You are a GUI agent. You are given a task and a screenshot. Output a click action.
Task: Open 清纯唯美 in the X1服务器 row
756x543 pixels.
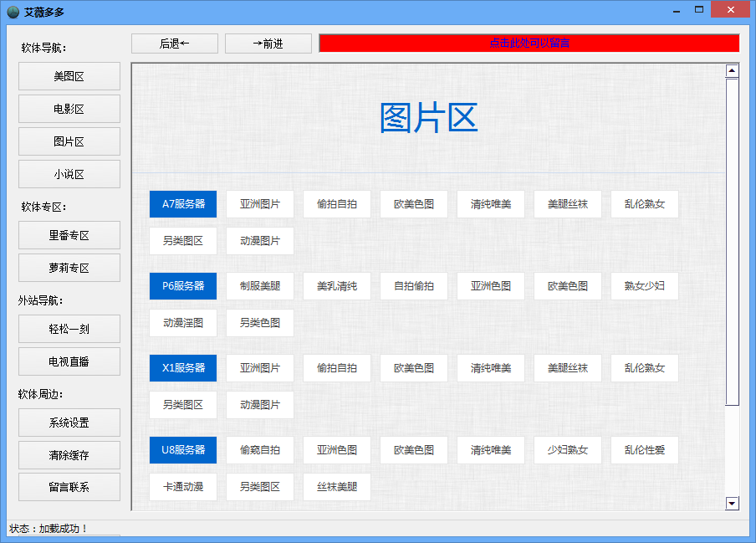[x=491, y=368]
